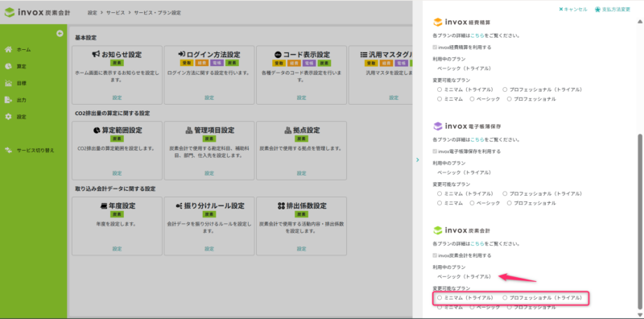
Task: Toggle invox炭素会計を利用する checkbox
Action: 435,255
